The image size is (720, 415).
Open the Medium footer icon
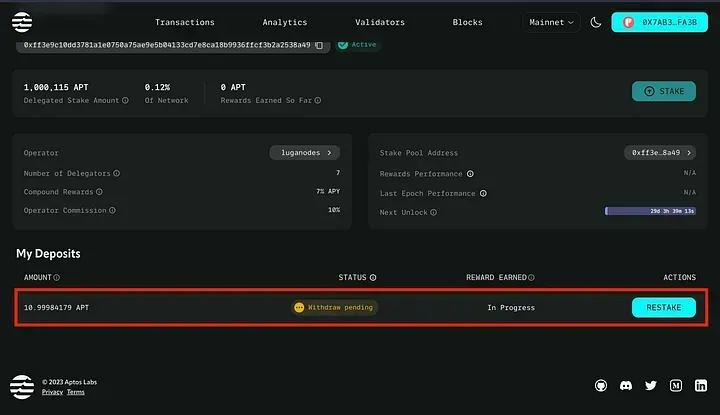coord(675,385)
